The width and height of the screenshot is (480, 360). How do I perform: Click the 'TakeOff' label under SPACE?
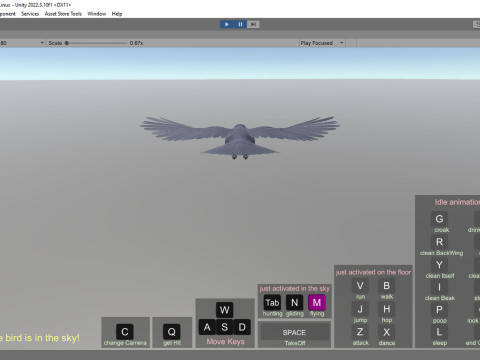tap(295, 343)
